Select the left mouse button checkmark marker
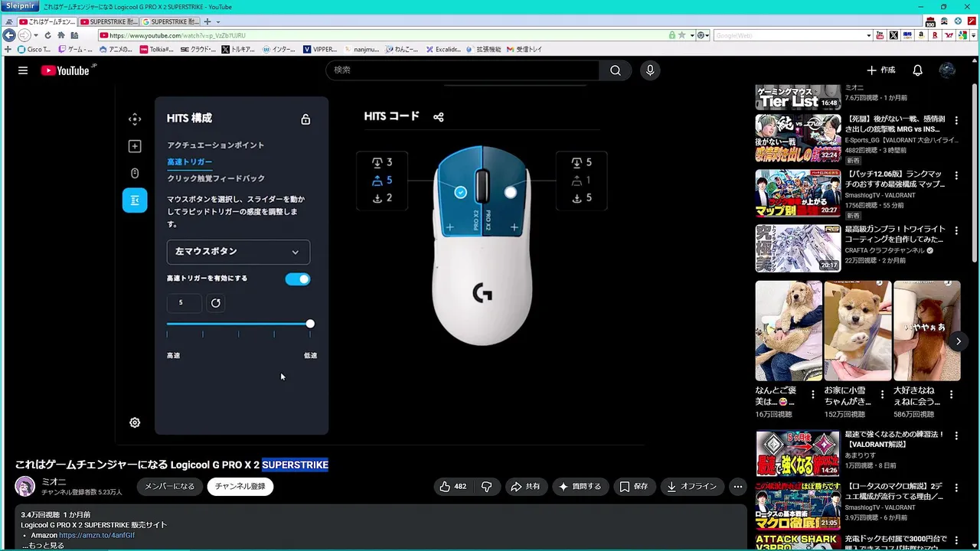The height and width of the screenshot is (551, 980). click(x=460, y=192)
